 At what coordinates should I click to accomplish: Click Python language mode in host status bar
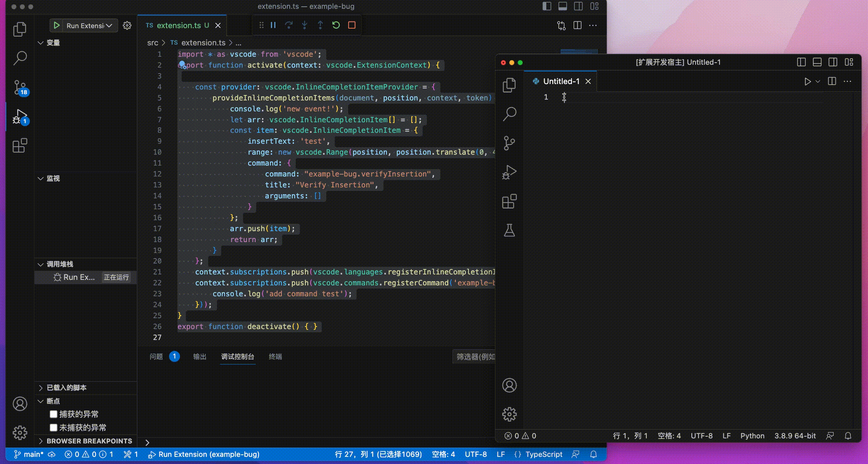[752, 436]
